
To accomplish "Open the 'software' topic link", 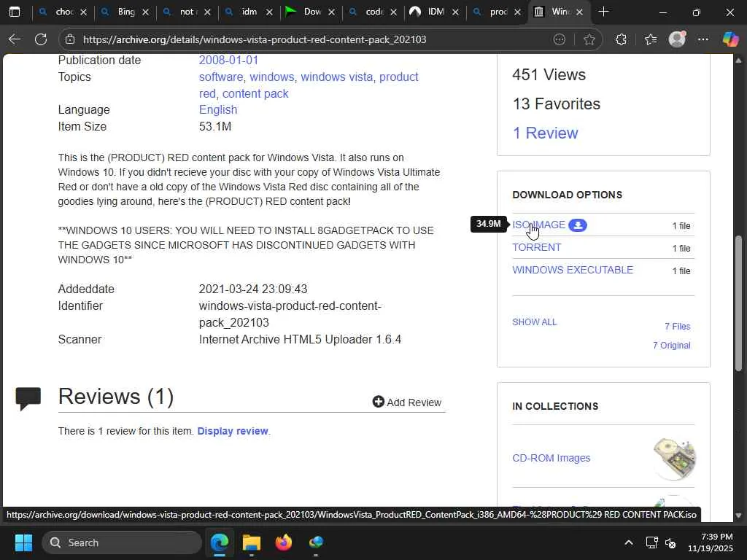I will [x=220, y=77].
